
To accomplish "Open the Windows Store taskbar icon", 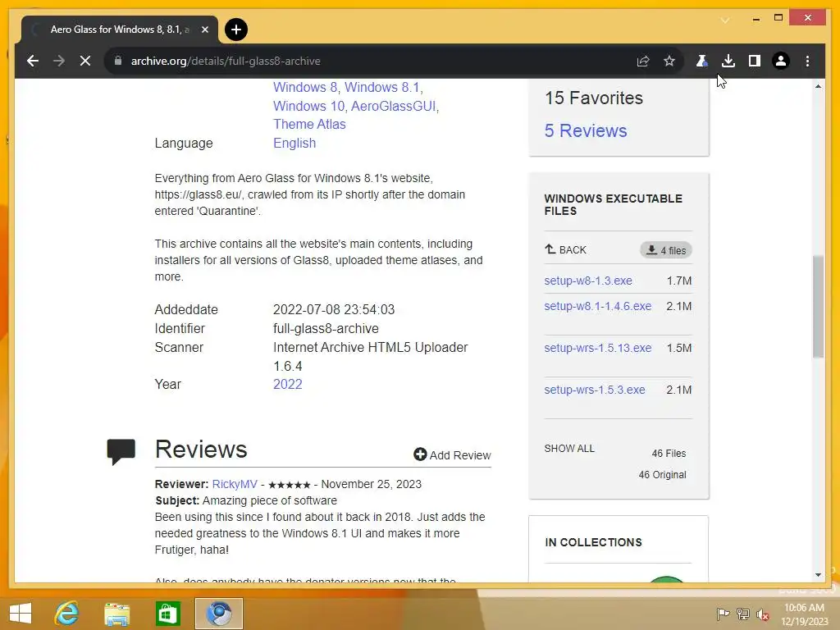I will pos(167,614).
